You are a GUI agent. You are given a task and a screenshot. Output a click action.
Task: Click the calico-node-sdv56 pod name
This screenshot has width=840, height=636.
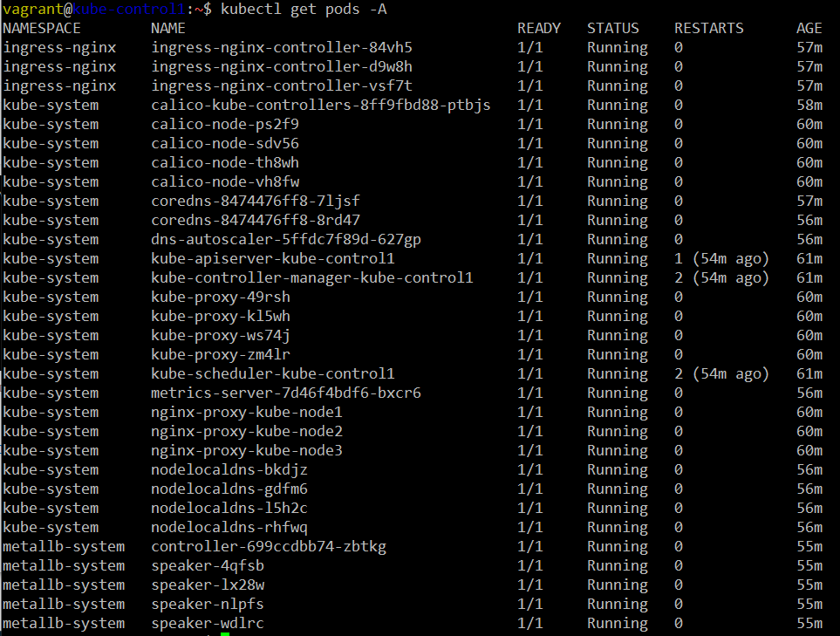pos(225,144)
